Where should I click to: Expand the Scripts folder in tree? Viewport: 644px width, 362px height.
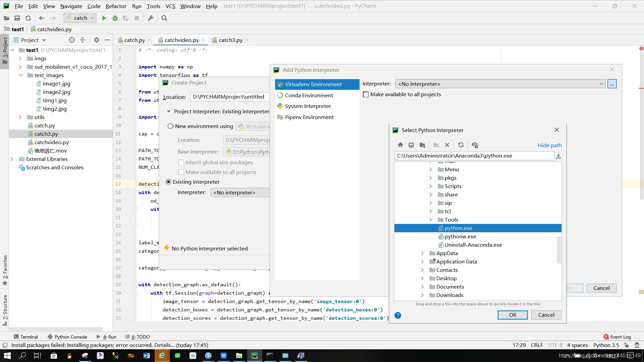[431, 186]
